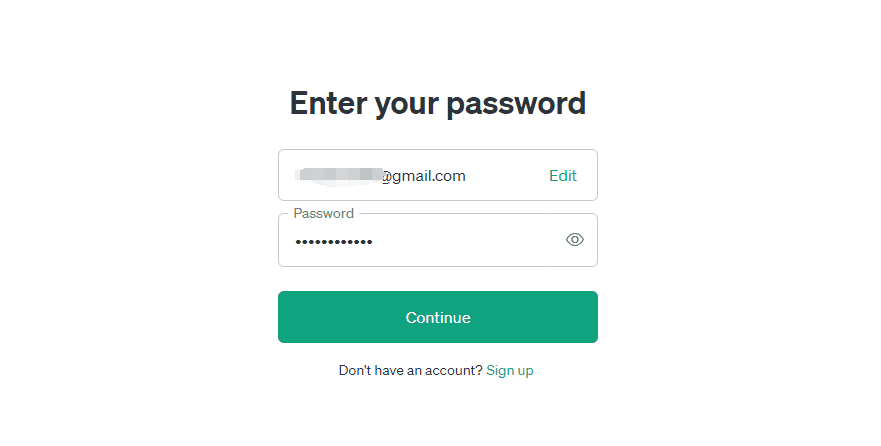Click the white "Continue" label text
Screen dimensions: 881x446
(438, 317)
